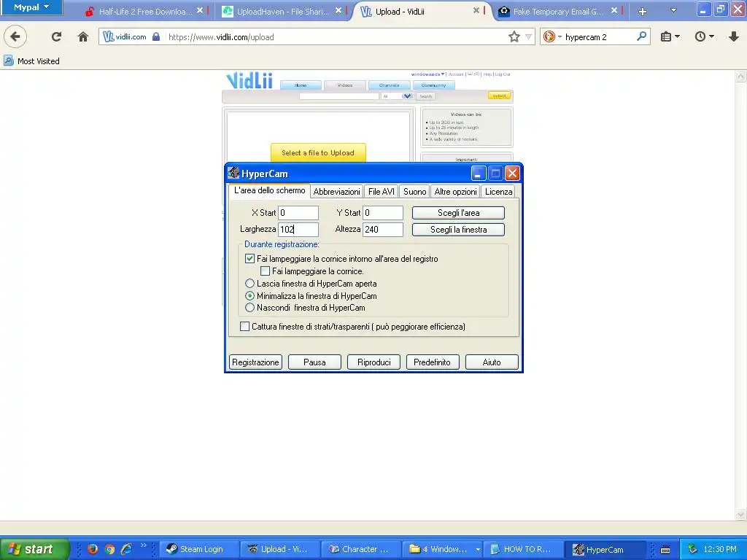Open the Most Visited bookmarks folder
The height and width of the screenshot is (560, 747).
(x=32, y=61)
